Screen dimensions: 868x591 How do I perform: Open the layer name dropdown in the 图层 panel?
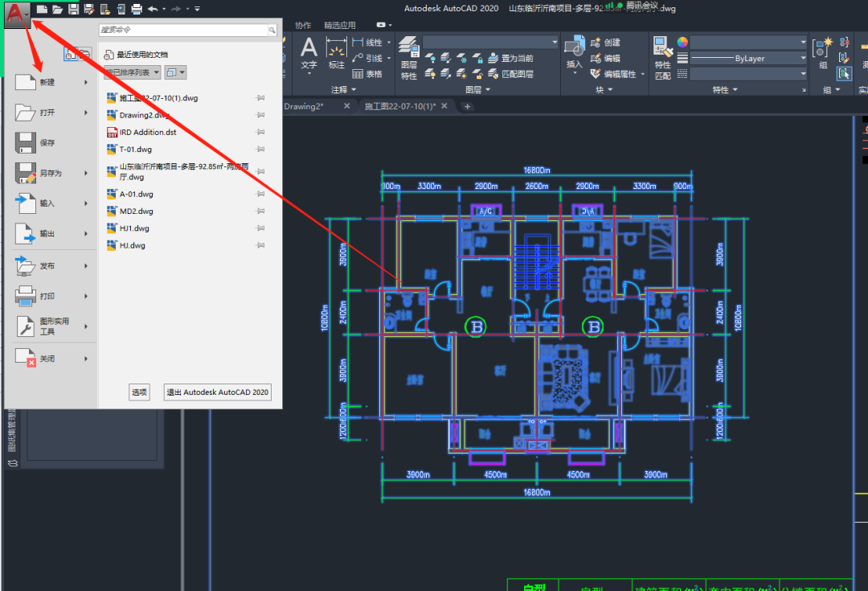pos(490,42)
